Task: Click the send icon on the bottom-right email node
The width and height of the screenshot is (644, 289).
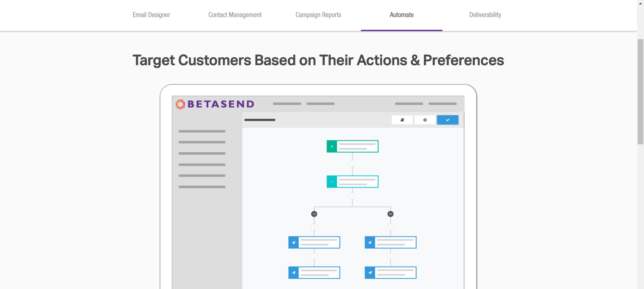Action: [x=369, y=273]
